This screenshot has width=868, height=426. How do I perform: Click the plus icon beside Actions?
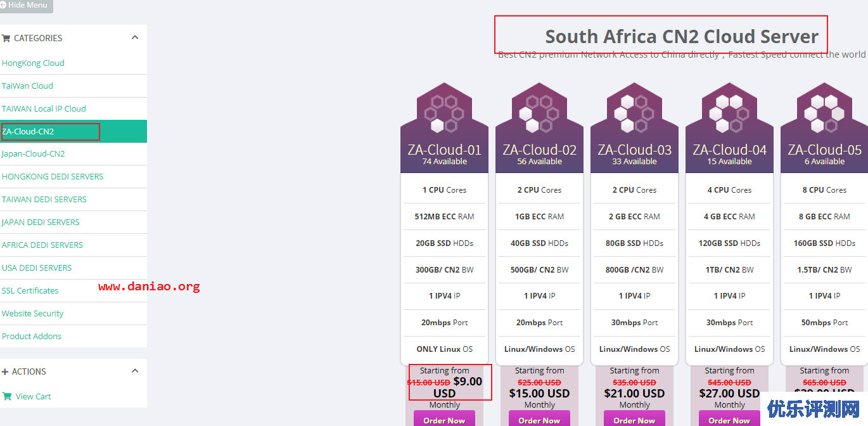[5, 371]
